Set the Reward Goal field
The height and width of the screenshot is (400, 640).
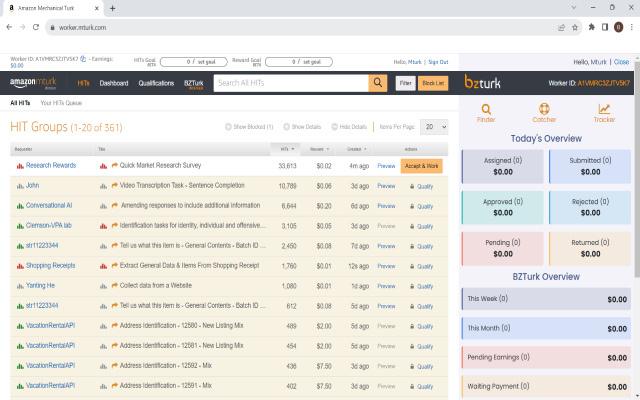(x=299, y=62)
